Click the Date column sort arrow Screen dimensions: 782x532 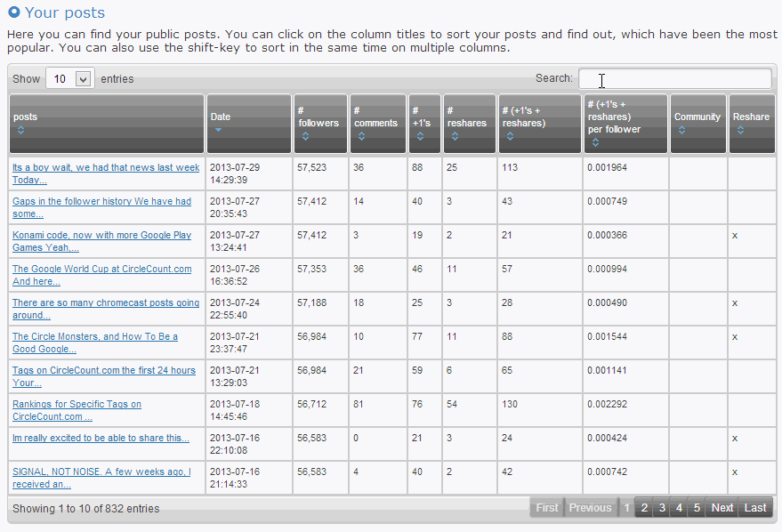click(218, 130)
